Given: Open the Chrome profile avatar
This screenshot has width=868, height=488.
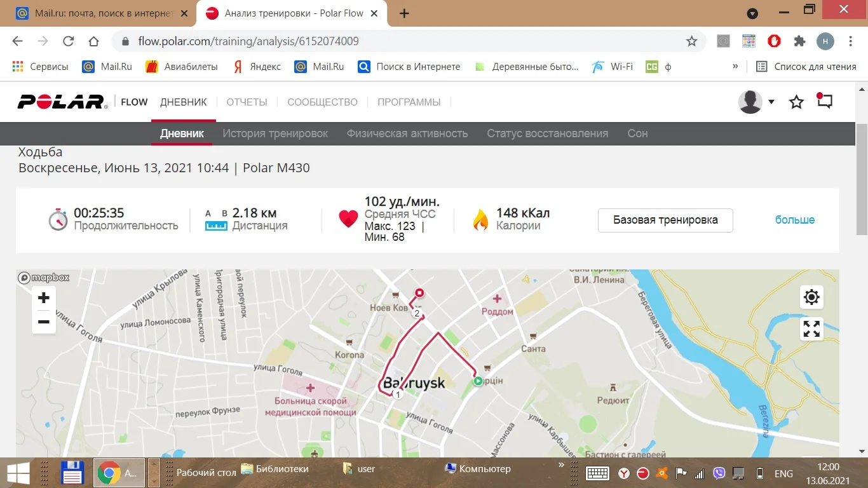Looking at the screenshot, I should point(825,41).
